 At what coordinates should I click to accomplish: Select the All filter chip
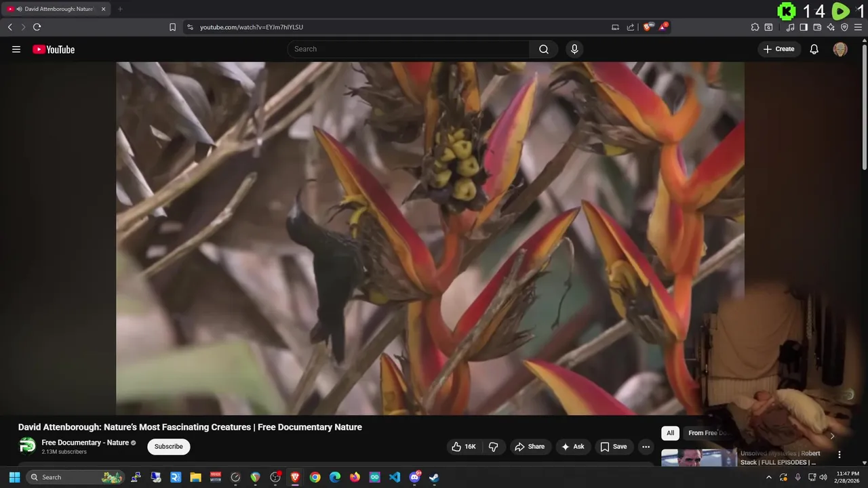(x=670, y=433)
